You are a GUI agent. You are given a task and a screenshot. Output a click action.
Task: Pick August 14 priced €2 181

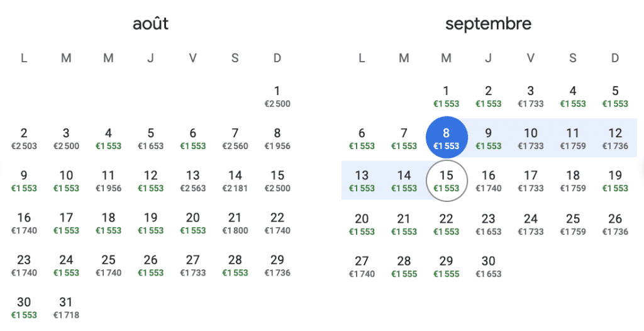[x=235, y=181]
